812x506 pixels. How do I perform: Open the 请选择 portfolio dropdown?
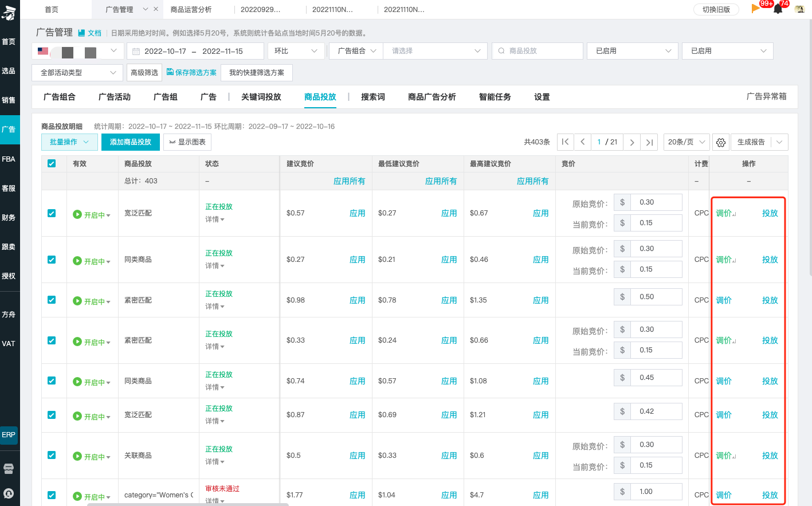[436, 51]
